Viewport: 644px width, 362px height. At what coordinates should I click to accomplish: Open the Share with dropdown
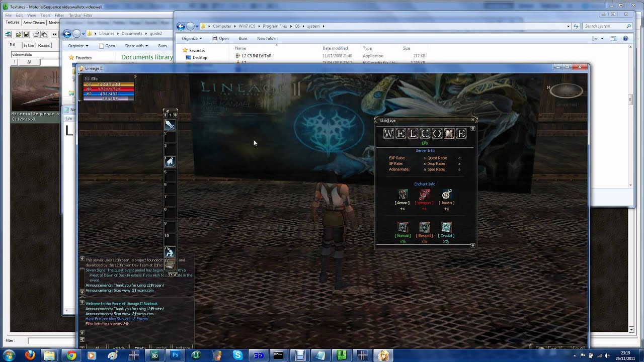click(136, 46)
